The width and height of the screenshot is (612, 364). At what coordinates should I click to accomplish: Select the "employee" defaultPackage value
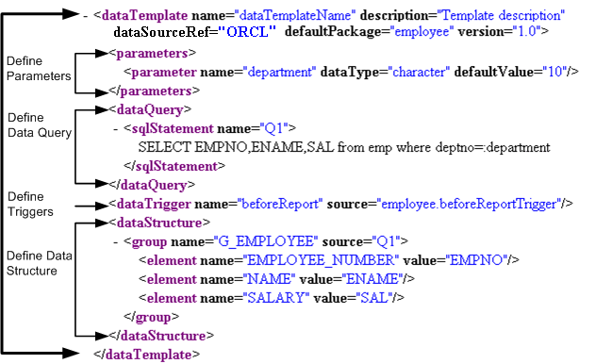(x=422, y=32)
